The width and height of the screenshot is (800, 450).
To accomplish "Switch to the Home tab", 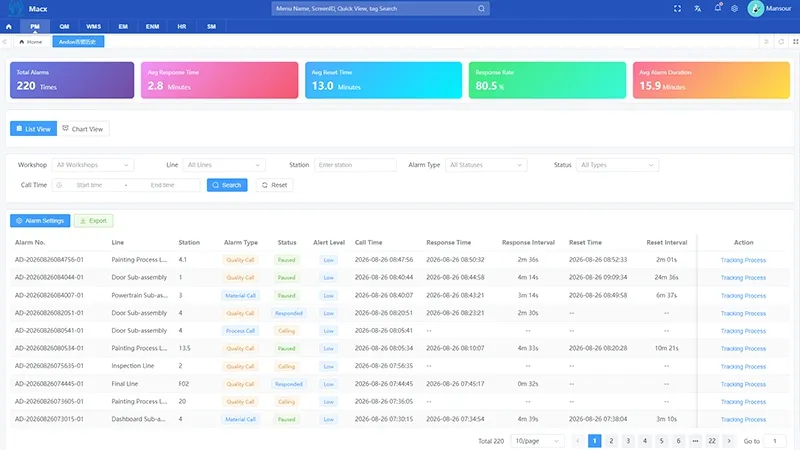I will point(31,42).
